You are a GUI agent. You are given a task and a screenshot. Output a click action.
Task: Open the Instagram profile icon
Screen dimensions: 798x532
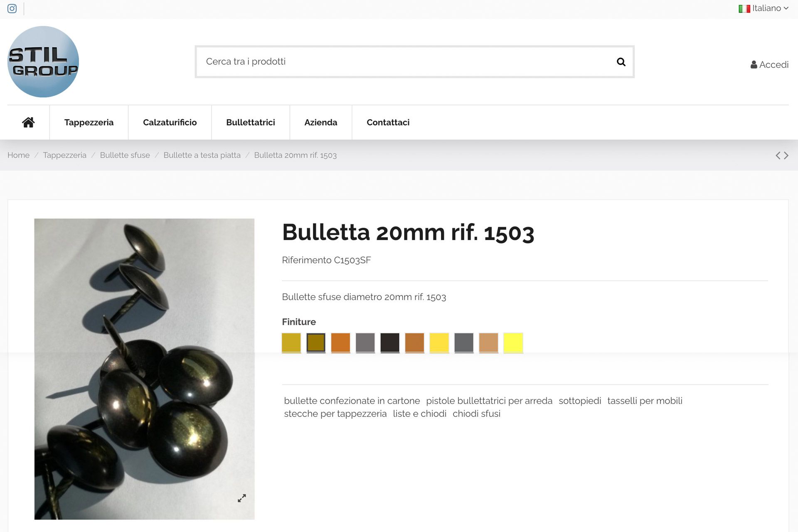pos(12,8)
